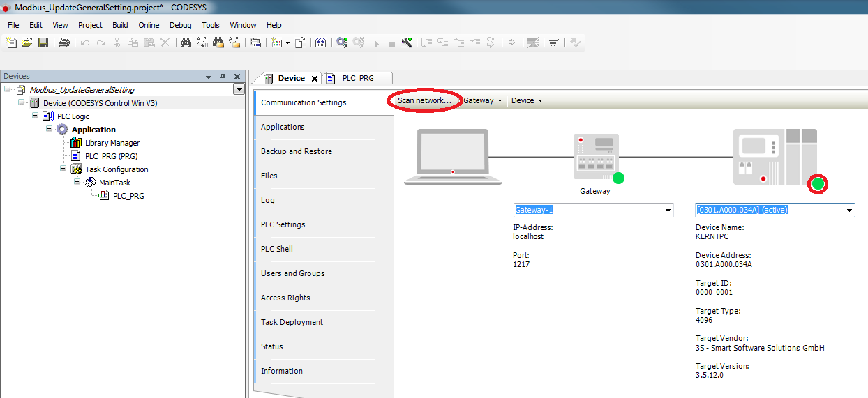This screenshot has width=868, height=398.
Task: Click the Library Manager books icon
Action: pos(77,143)
